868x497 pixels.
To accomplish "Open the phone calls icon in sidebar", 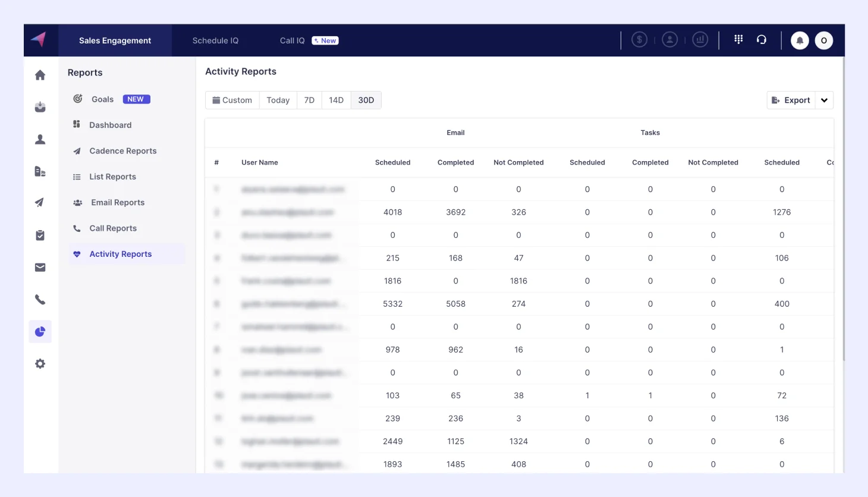I will point(40,300).
